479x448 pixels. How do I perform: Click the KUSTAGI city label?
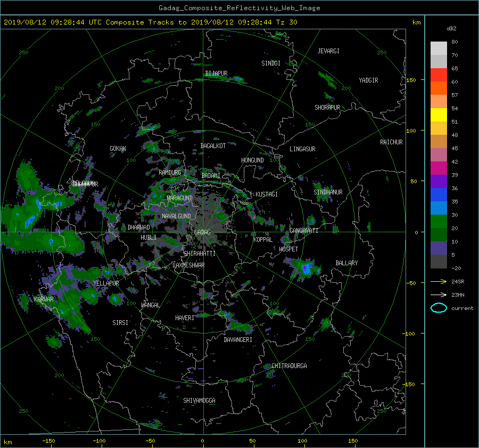267,194
